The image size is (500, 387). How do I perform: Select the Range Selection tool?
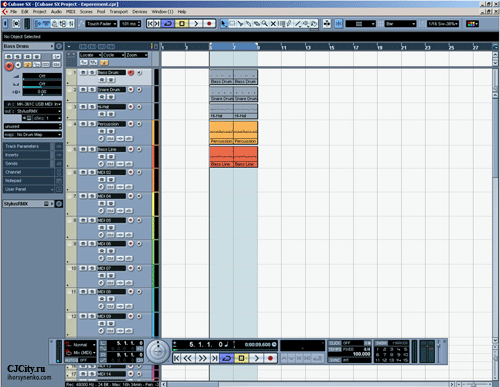[232, 24]
